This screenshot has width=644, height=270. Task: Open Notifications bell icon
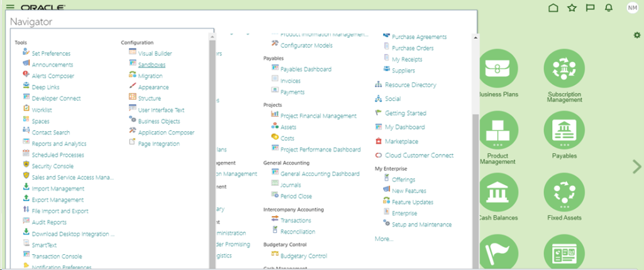point(609,8)
